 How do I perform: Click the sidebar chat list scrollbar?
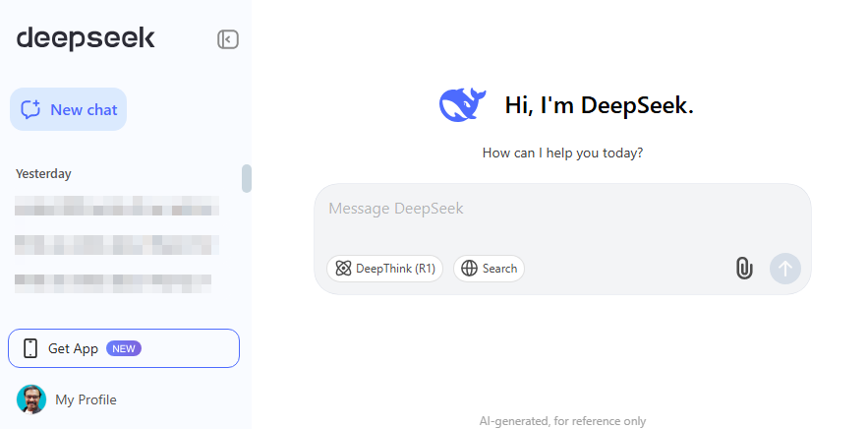point(247,178)
